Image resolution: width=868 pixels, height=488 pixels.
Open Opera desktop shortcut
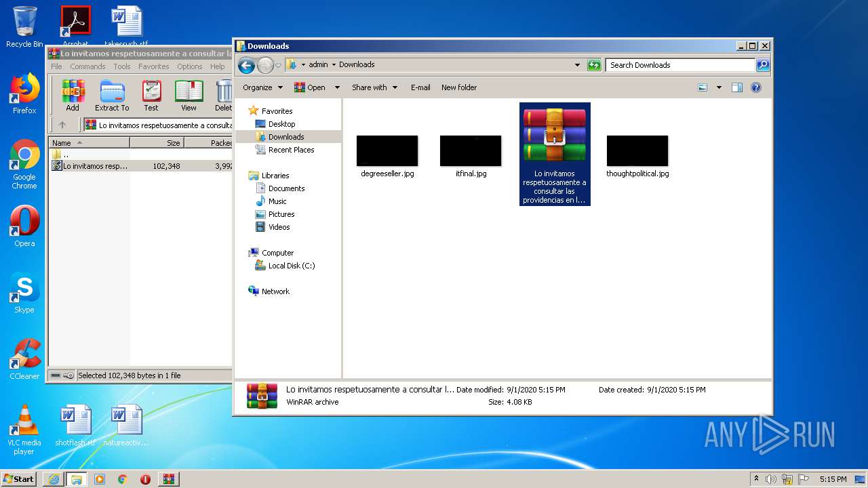[24, 226]
